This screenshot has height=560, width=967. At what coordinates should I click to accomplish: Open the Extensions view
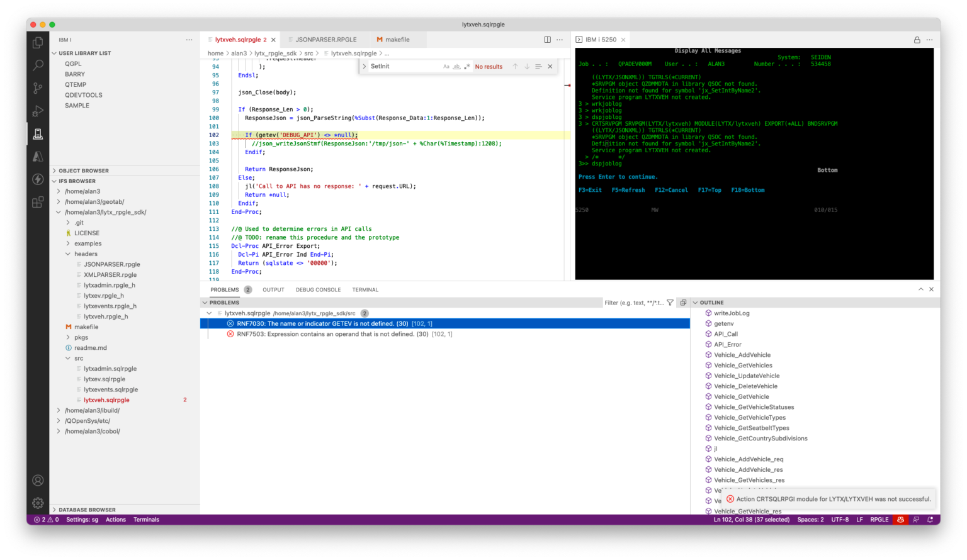[x=37, y=201]
